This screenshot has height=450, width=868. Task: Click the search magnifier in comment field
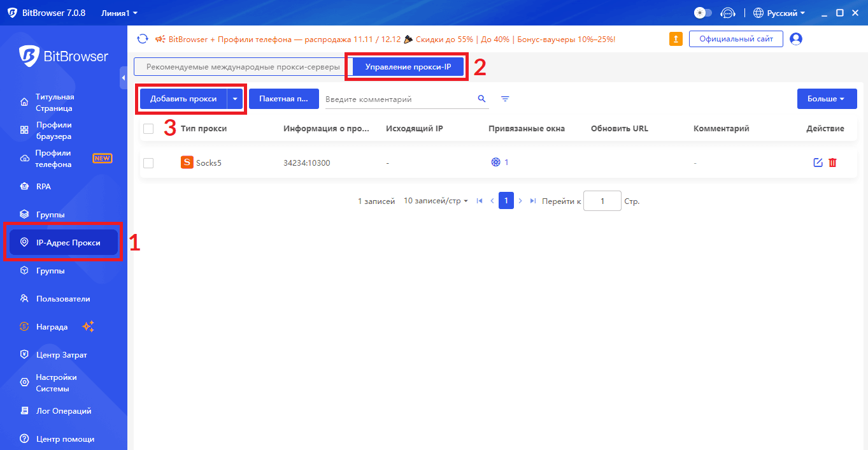point(481,99)
